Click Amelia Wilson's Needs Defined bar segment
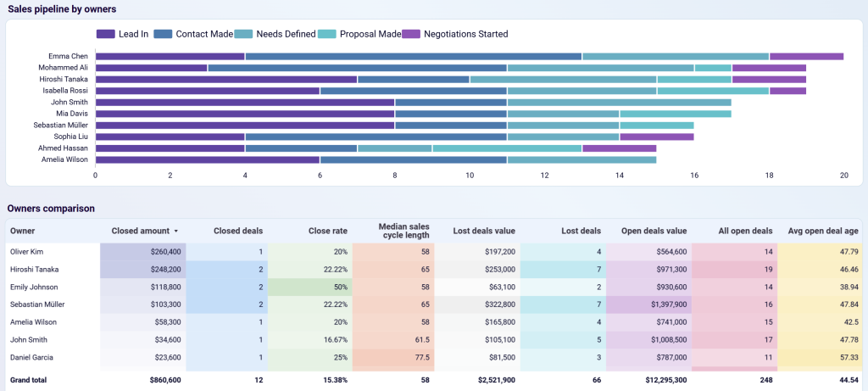The image size is (868, 391). 581,159
